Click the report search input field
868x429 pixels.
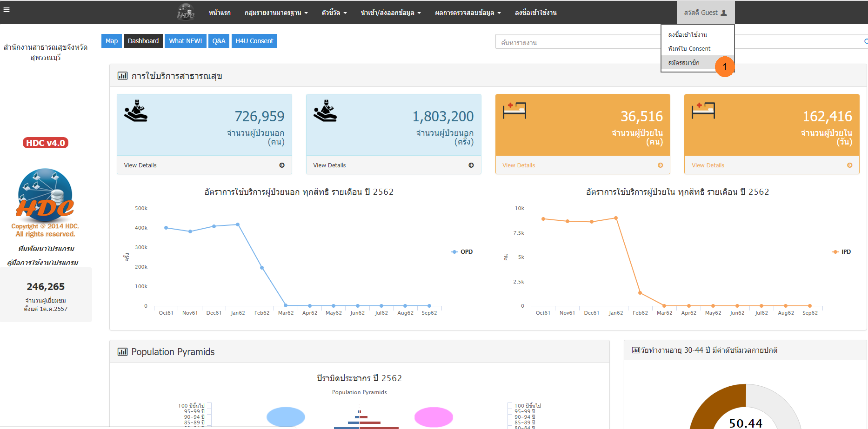[577, 42]
